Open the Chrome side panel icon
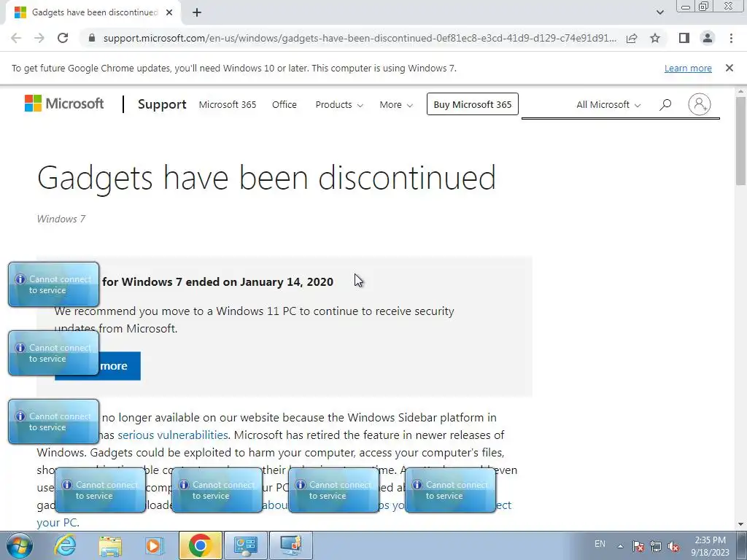This screenshot has height=560, width=747. click(x=684, y=38)
